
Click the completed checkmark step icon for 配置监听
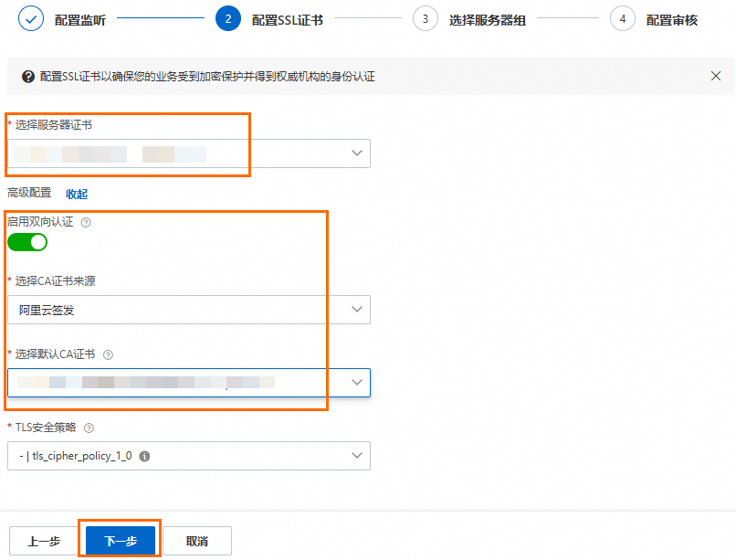[x=31, y=19]
